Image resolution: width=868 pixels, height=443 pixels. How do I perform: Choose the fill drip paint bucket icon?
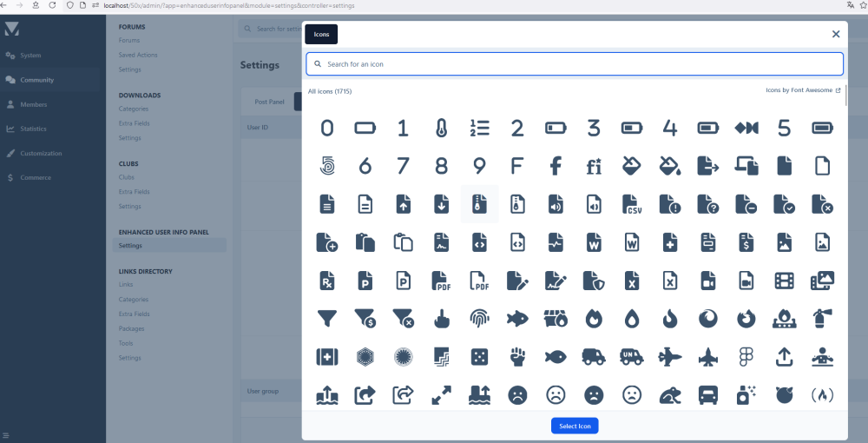point(670,166)
